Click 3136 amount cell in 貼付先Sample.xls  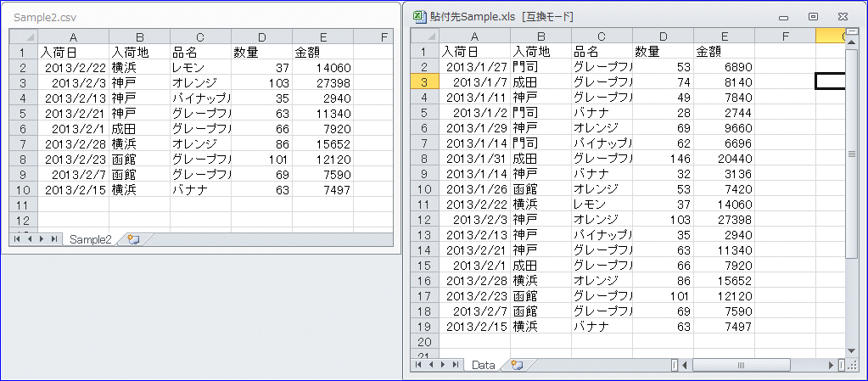point(724,173)
